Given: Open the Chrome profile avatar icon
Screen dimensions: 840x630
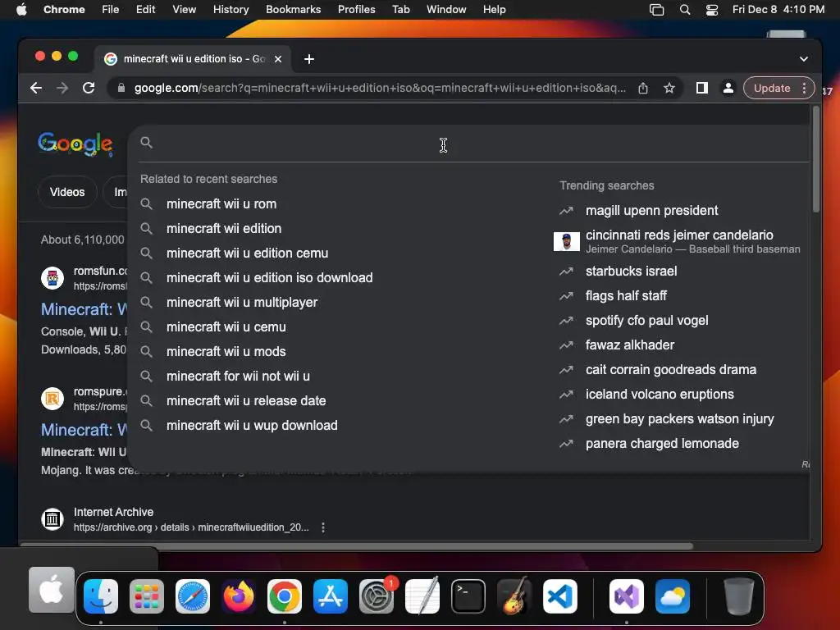Looking at the screenshot, I should click(728, 88).
